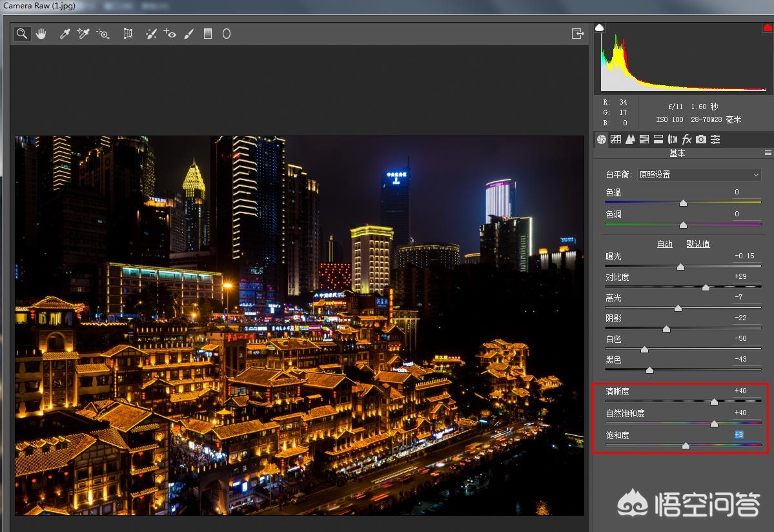
Task: Switch to the Tone Curve panel tab
Action: point(616,139)
